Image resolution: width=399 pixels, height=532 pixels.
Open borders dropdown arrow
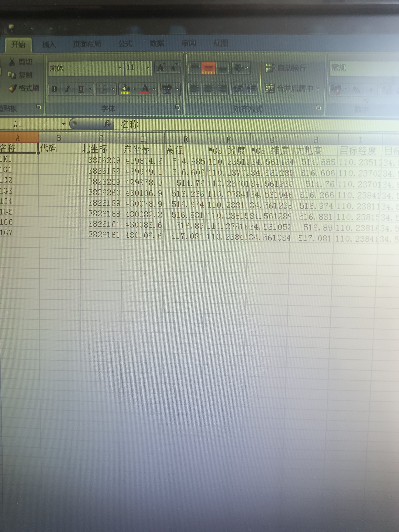click(113, 90)
